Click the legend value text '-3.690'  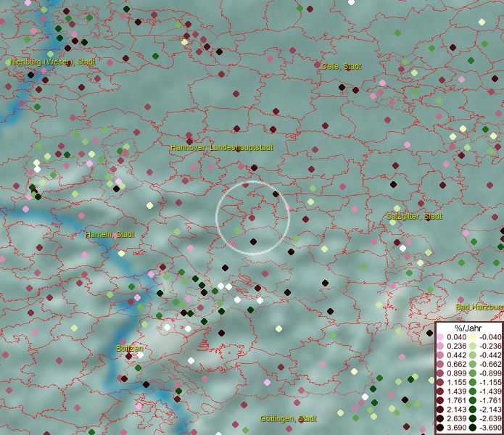pyautogui.click(x=490, y=428)
